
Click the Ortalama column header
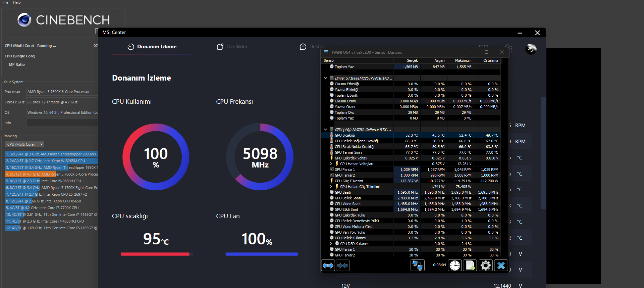tap(487, 60)
